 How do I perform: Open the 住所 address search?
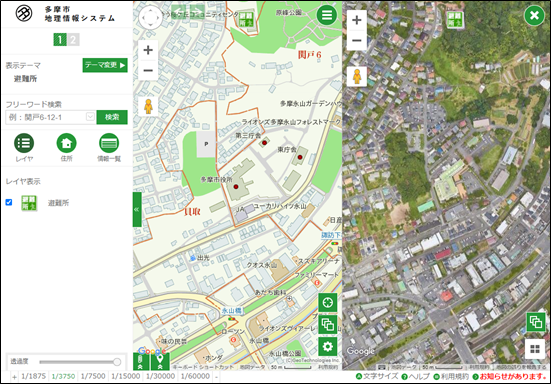tap(66, 148)
